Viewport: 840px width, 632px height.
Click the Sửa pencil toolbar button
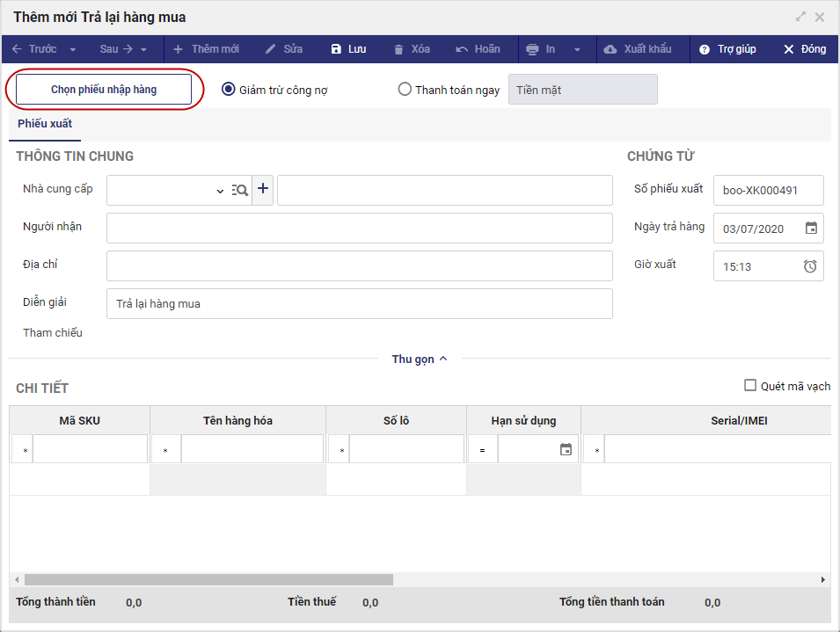284,49
